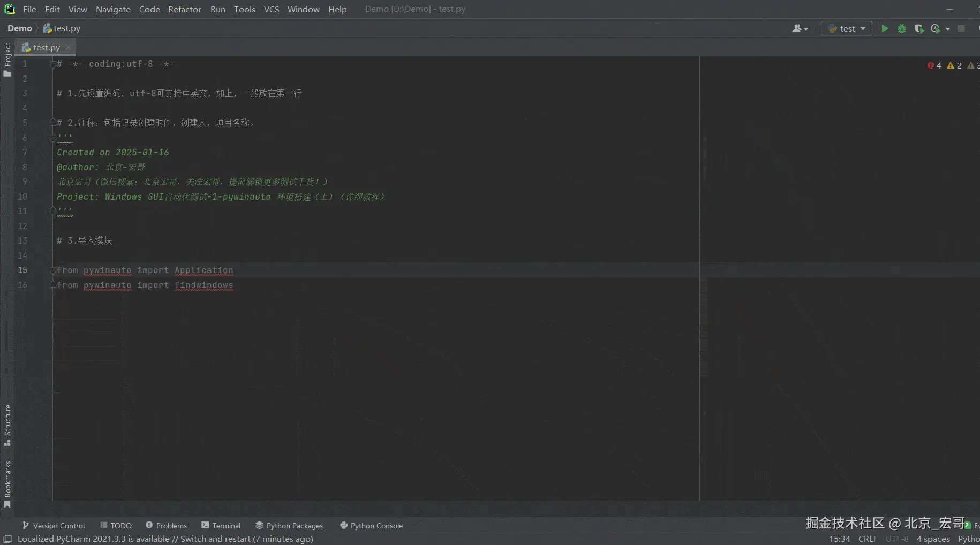Select the test.py editor tab
Image resolution: width=980 pixels, height=545 pixels.
(46, 47)
